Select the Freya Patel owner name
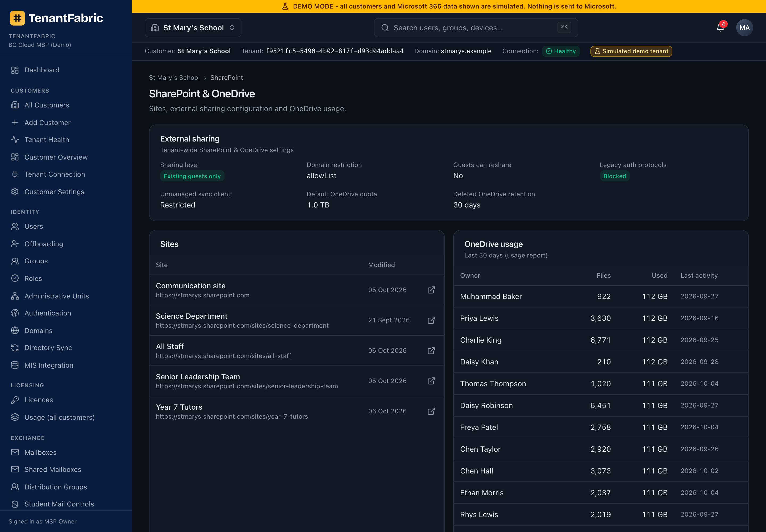This screenshot has width=766, height=532. [479, 427]
